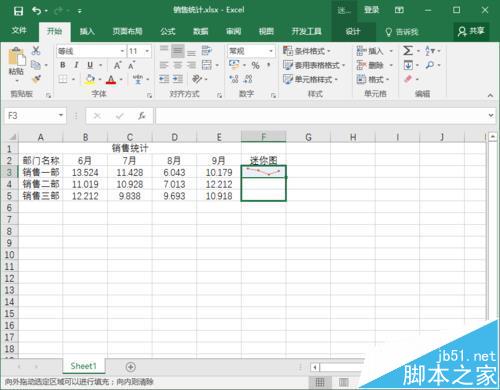Click Sort and Filter icon
The width and height of the screenshot is (500, 390).
[x=430, y=51]
